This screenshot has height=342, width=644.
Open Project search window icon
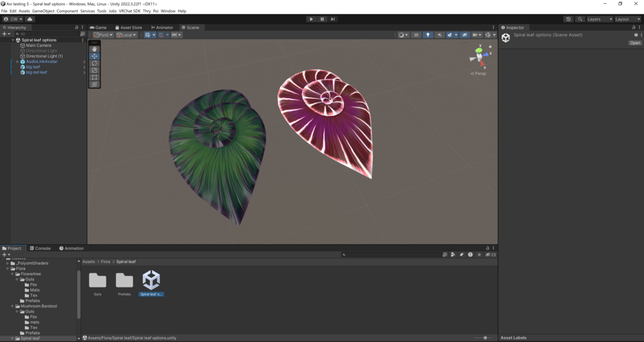click(445, 254)
